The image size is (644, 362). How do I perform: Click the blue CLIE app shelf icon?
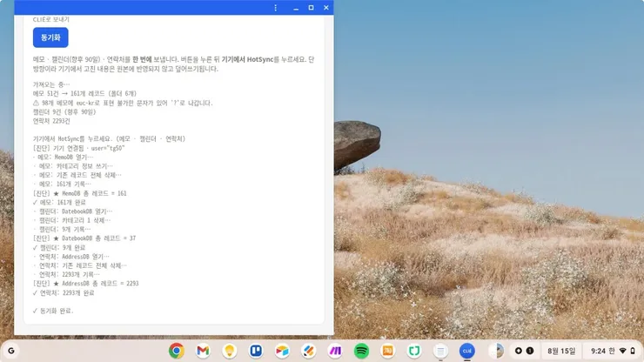[x=467, y=351]
